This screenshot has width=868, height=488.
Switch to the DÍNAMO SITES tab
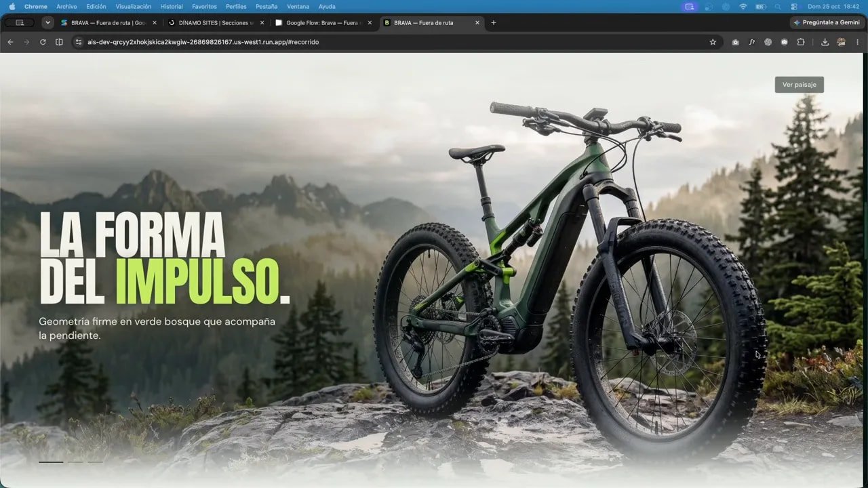216,22
